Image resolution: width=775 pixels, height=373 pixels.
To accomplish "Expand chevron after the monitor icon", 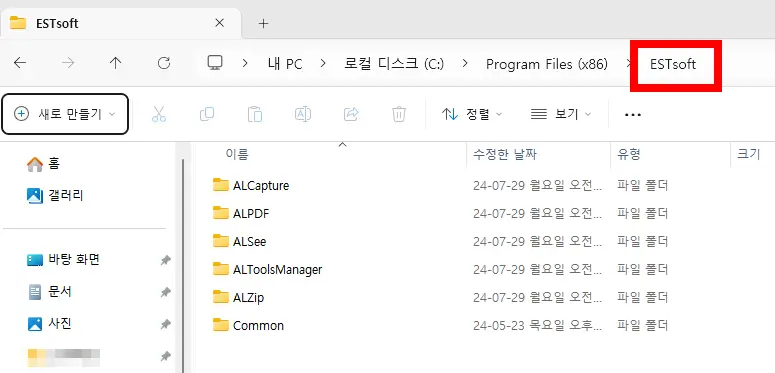I will pyautogui.click(x=245, y=64).
